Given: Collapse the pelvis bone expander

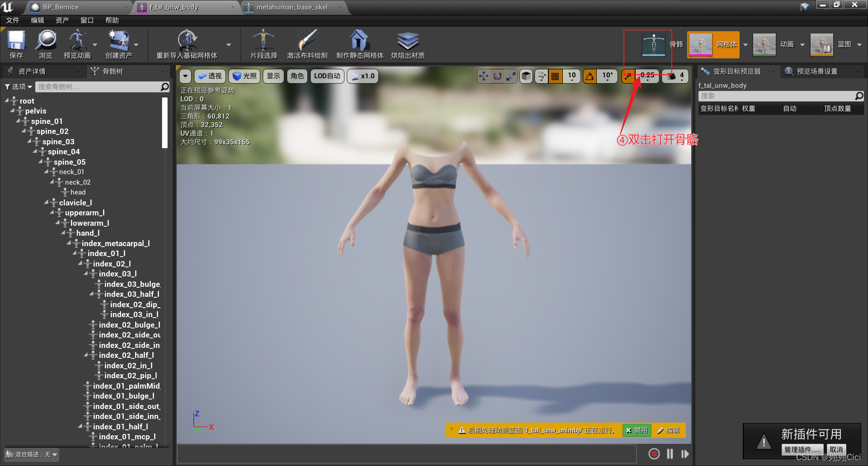Looking at the screenshot, I should pos(13,110).
